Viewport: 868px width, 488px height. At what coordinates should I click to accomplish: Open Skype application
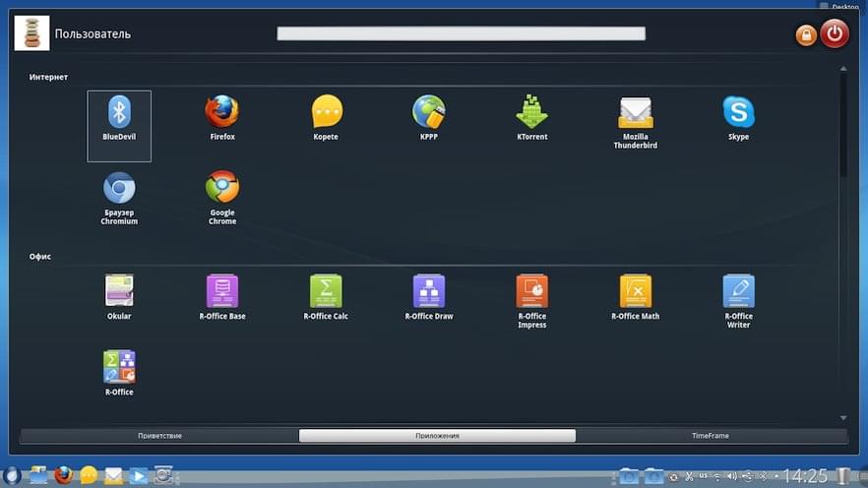click(738, 117)
